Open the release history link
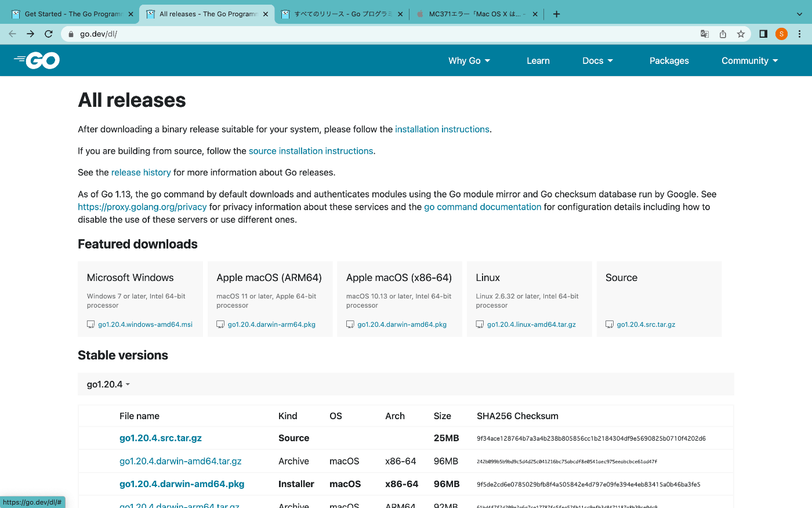This screenshot has height=508, width=812. click(x=141, y=172)
